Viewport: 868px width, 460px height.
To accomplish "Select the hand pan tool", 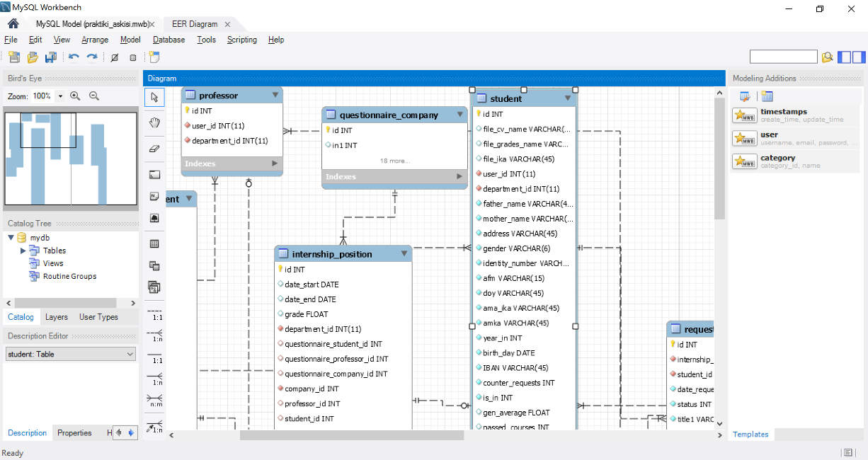I will [154, 123].
